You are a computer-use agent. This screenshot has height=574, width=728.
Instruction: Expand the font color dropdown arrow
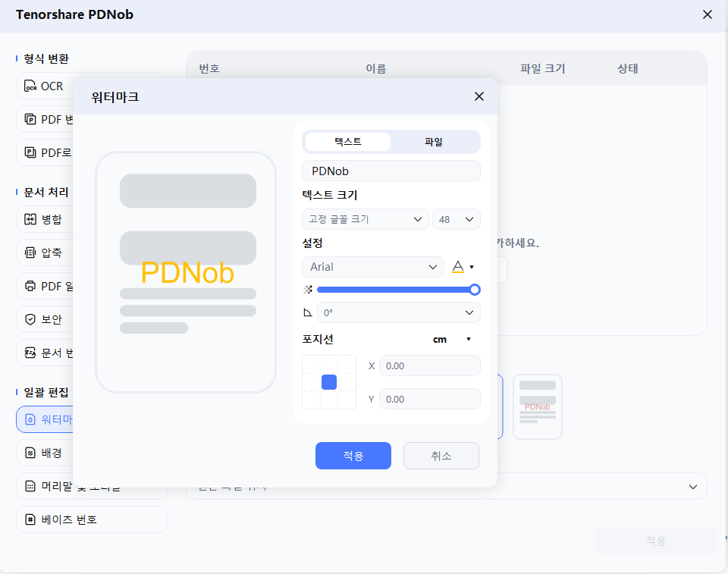point(472,267)
